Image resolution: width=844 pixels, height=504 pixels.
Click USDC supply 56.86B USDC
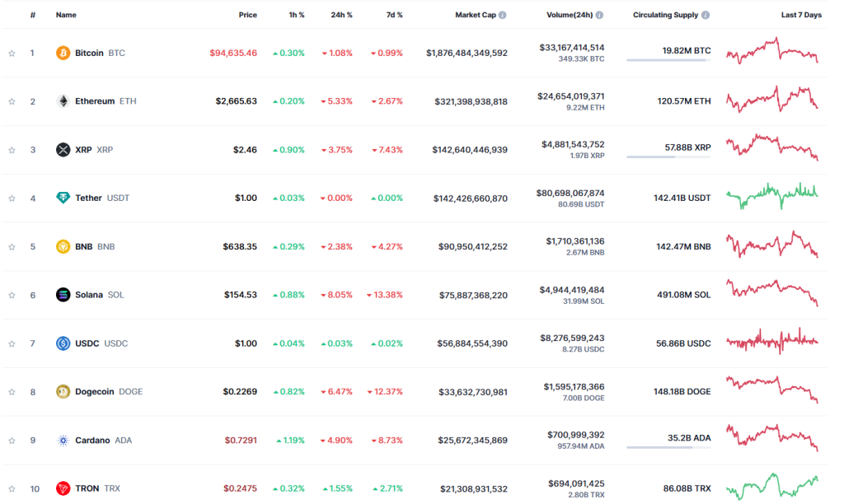[683, 343]
